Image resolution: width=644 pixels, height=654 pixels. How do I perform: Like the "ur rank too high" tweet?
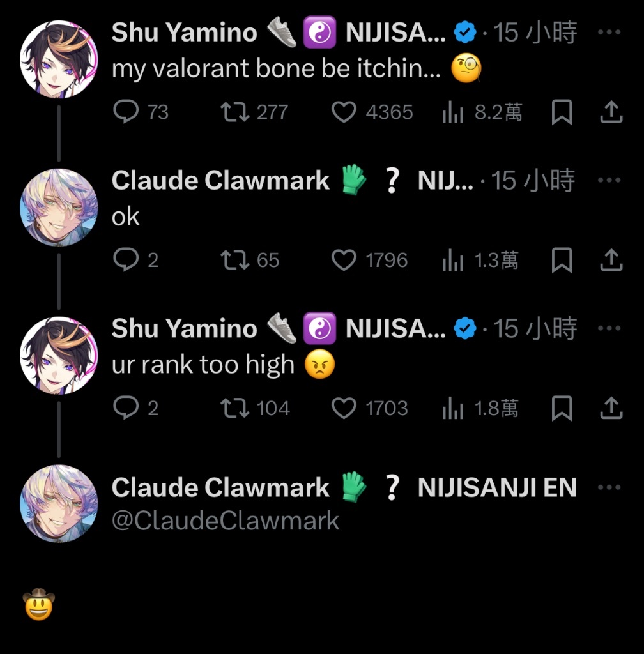tap(344, 408)
